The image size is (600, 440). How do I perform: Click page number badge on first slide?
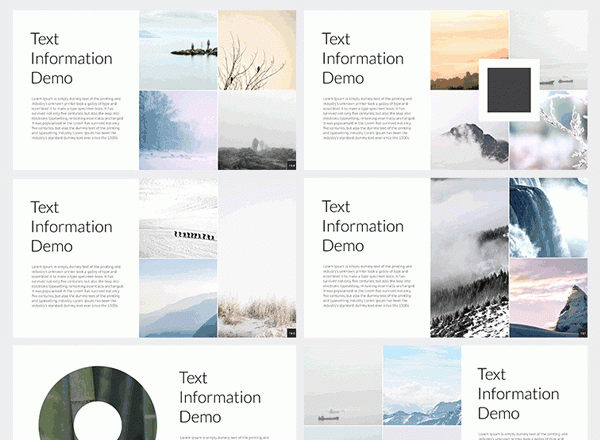(x=291, y=164)
